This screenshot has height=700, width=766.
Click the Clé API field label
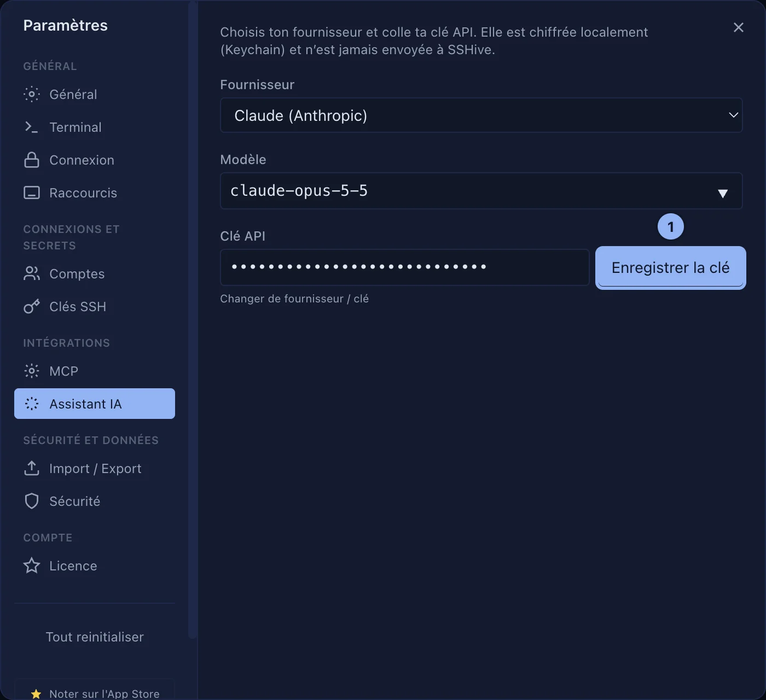[242, 236]
